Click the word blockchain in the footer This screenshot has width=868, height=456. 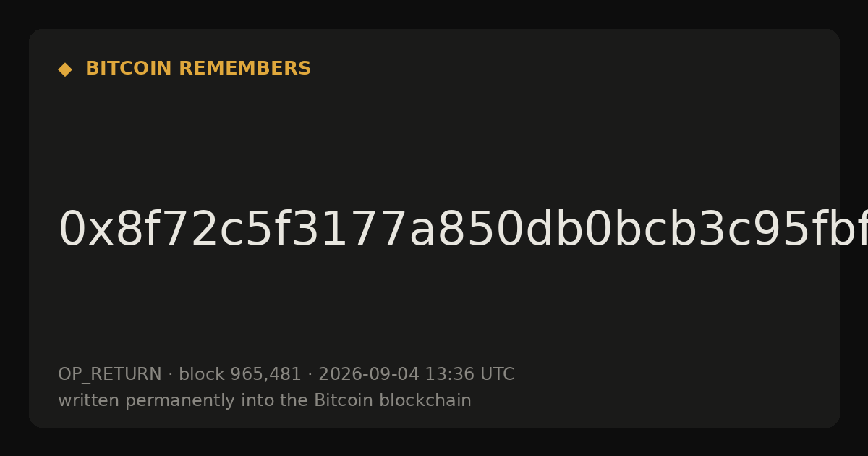coord(421,400)
